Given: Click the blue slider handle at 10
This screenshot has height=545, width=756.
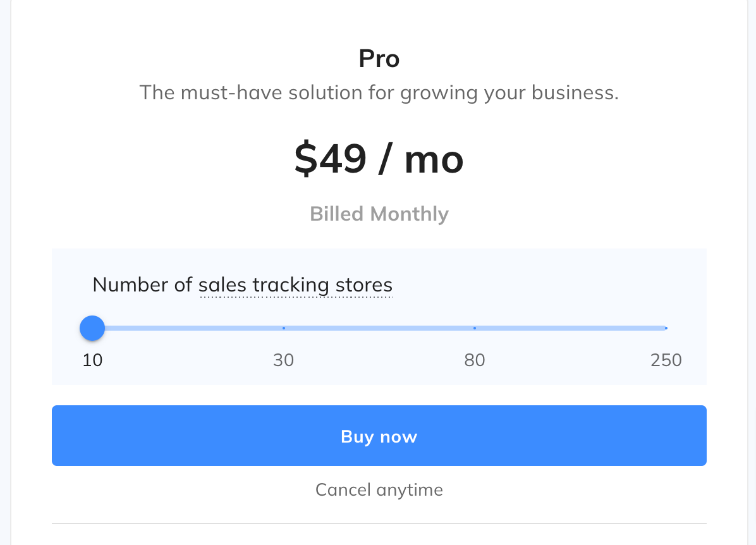Looking at the screenshot, I should pyautogui.click(x=92, y=328).
